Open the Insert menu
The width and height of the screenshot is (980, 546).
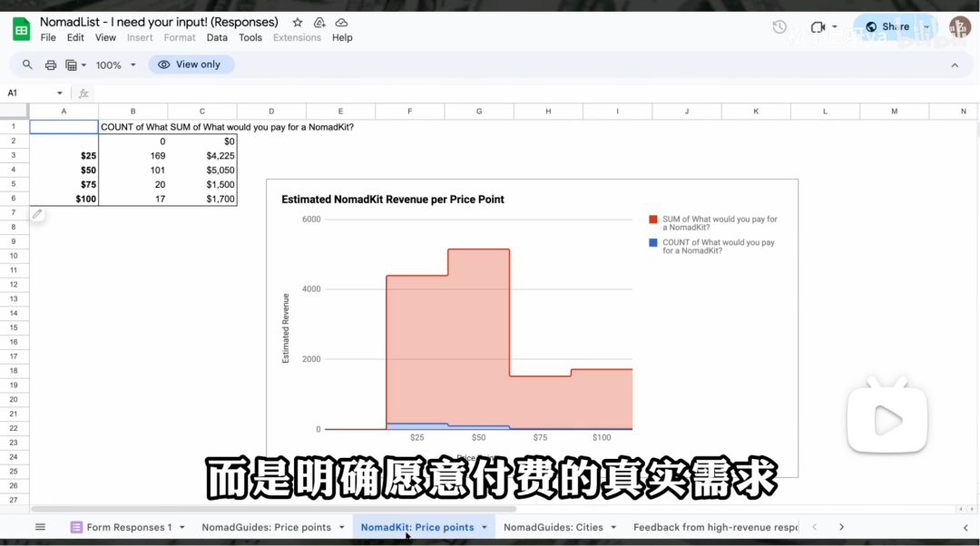click(x=140, y=37)
